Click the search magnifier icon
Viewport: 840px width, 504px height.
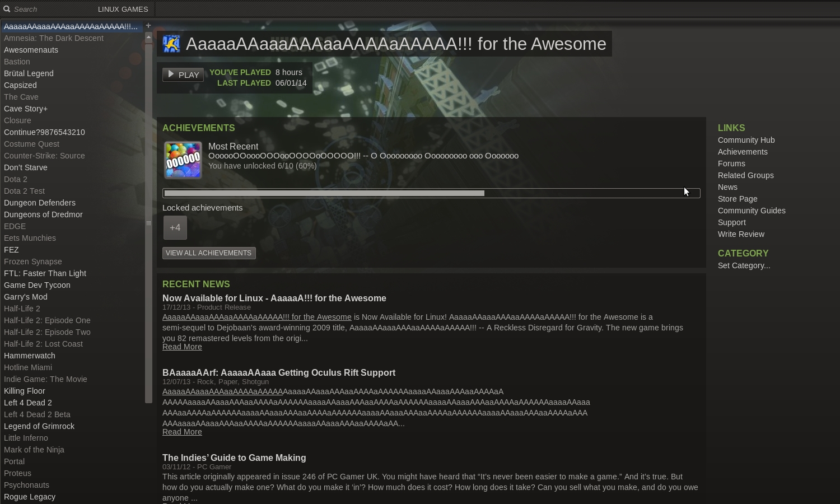[7, 9]
